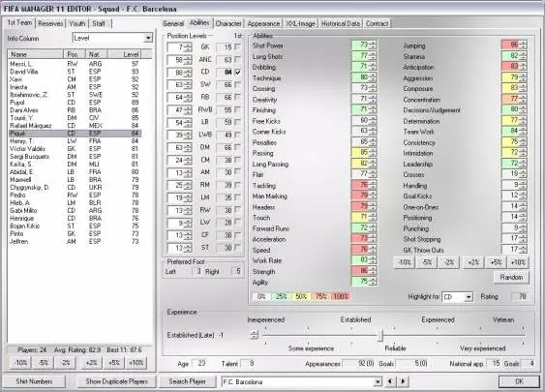Image resolution: width=545 pixels, height=392 pixels.
Task: Click the Age input field
Action: (x=199, y=364)
